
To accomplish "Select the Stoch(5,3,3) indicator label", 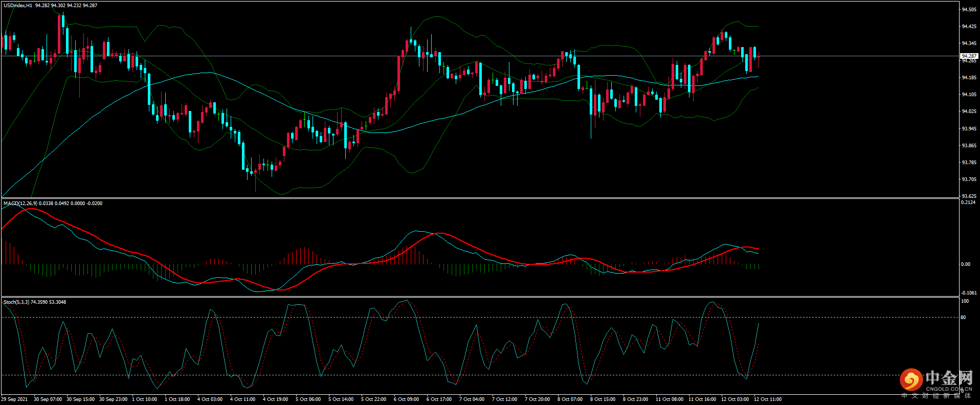I will coord(16,302).
